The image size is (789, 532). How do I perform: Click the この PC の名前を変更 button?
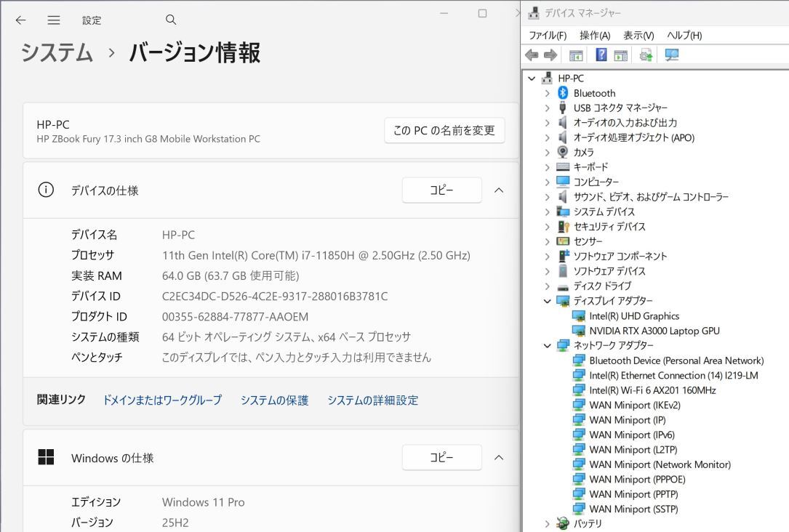(444, 131)
